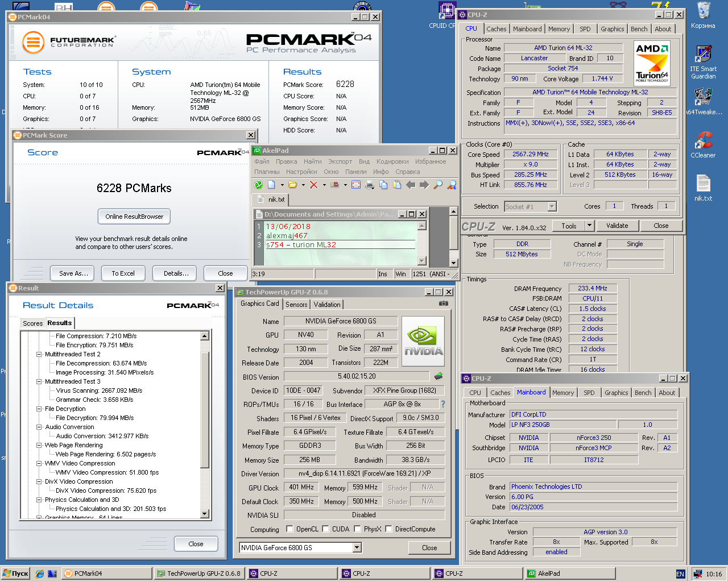Click Internet Explorer quick launch icon
The image size is (728, 582).
(x=40, y=574)
